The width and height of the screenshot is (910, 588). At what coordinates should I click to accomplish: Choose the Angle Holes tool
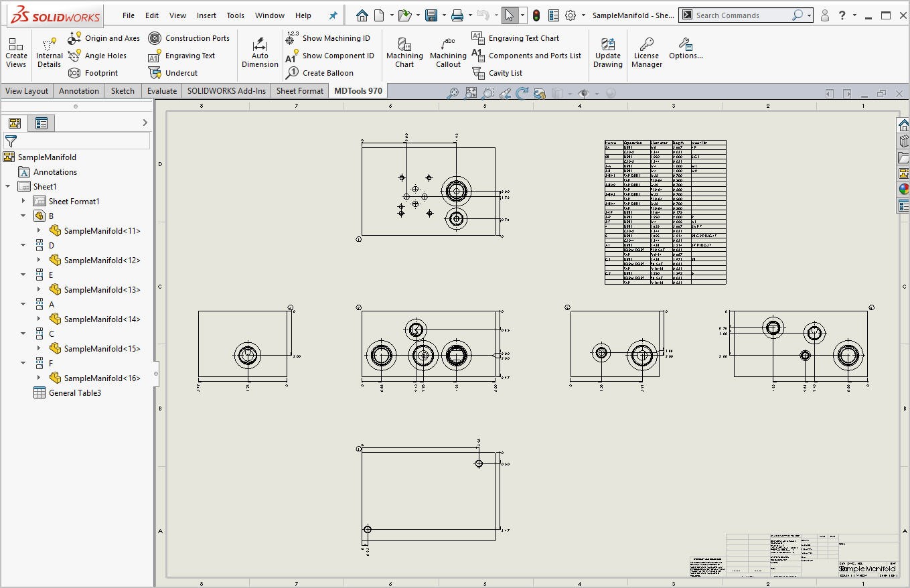(97, 56)
